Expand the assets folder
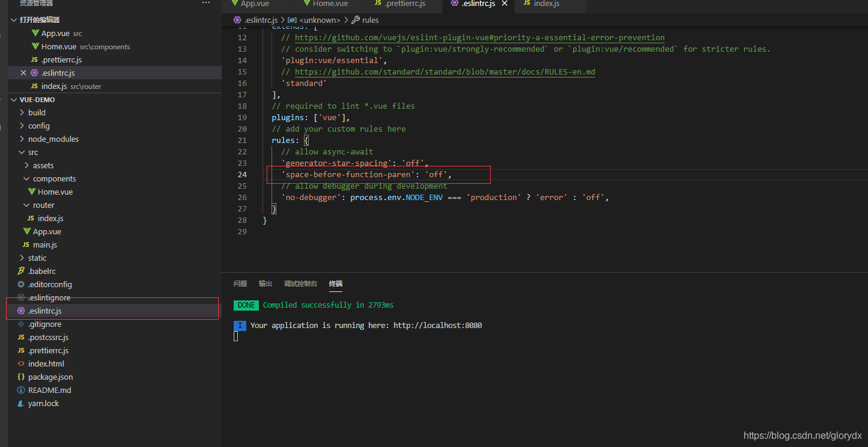Viewport: 868px width, 447px height. (x=43, y=165)
